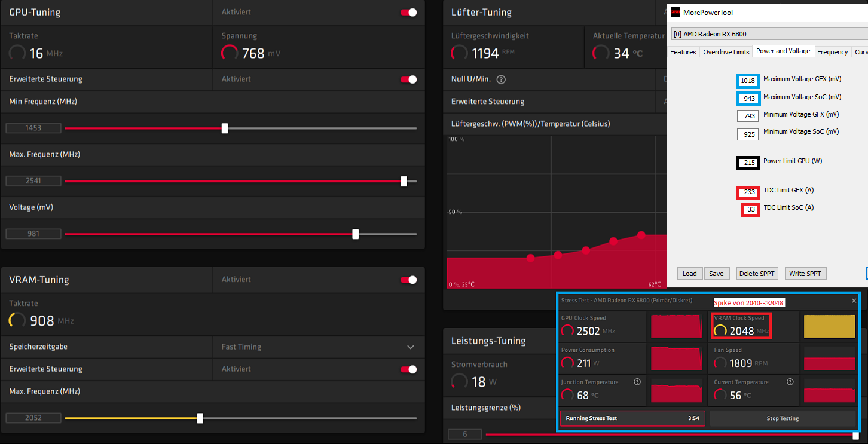
Task: Click the Junction Temperature help icon
Action: [637, 382]
